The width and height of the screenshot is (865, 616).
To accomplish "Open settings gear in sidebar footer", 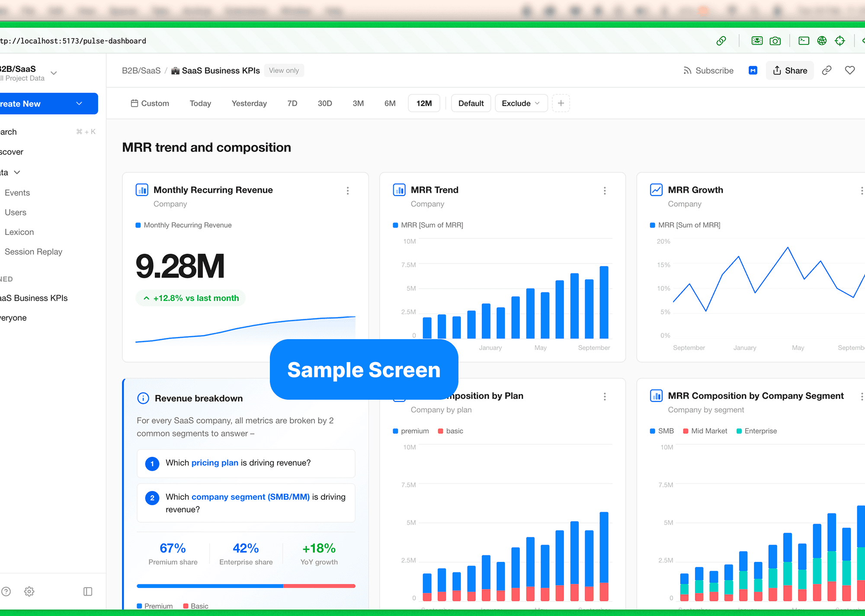I will (x=29, y=591).
